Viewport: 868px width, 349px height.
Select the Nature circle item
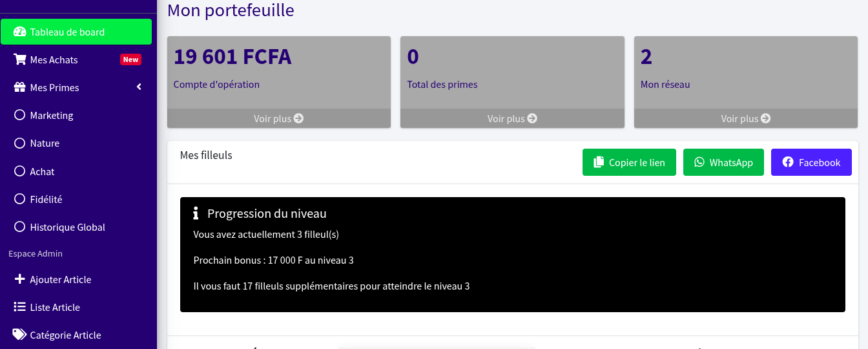19,143
